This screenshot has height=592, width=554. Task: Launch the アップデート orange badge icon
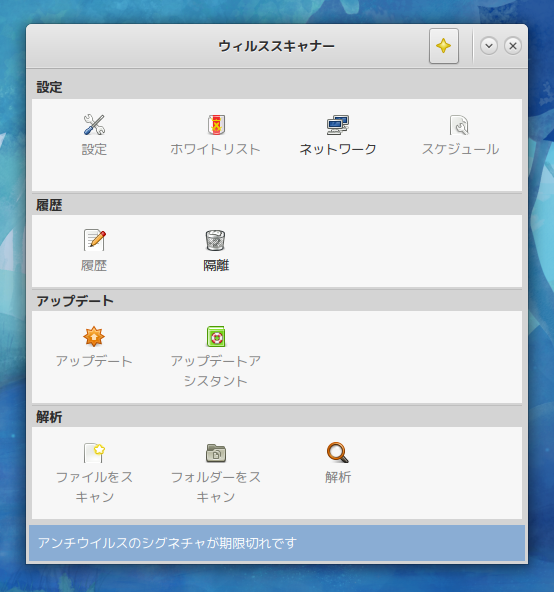pos(94,336)
